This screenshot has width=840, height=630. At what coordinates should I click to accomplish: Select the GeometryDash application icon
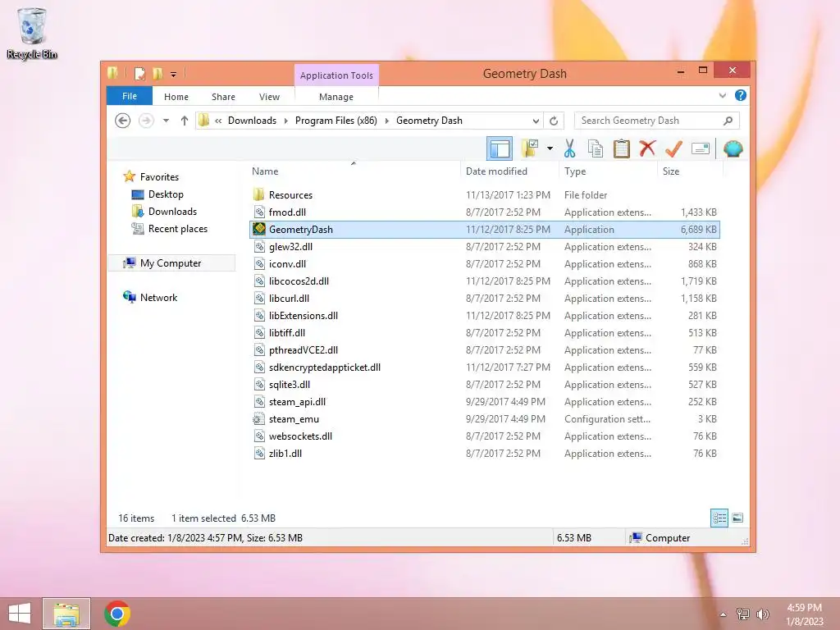point(259,230)
